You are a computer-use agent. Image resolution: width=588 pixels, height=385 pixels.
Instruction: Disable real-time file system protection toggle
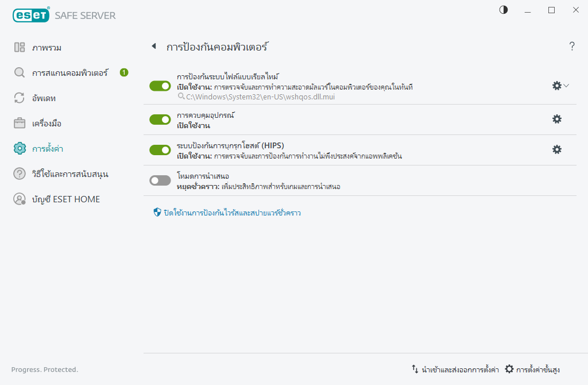point(160,85)
